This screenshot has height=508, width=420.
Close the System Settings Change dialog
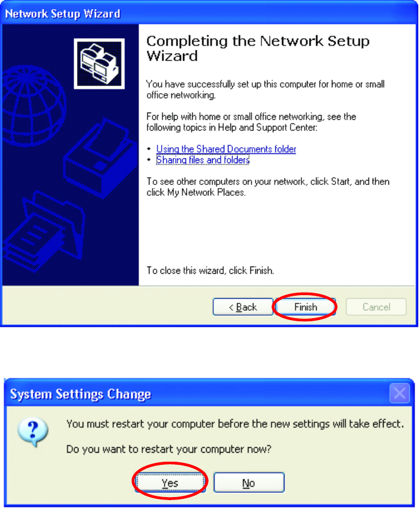(399, 394)
